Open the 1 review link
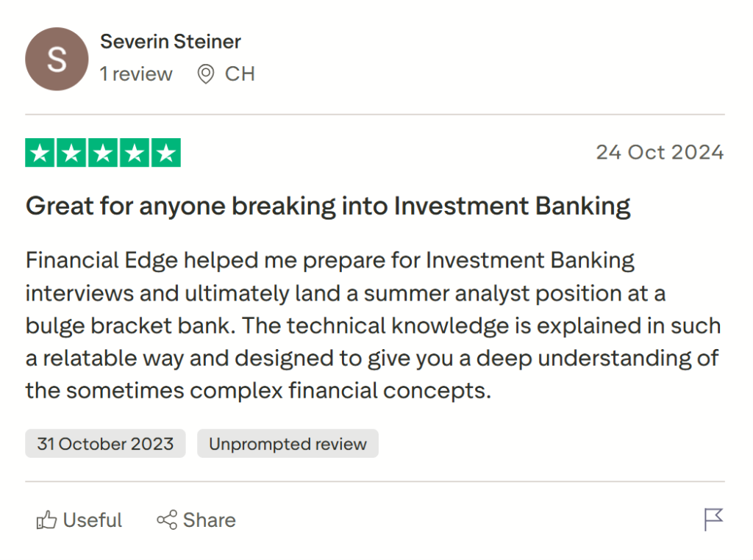Viewport: 753px width, 560px height. (137, 73)
